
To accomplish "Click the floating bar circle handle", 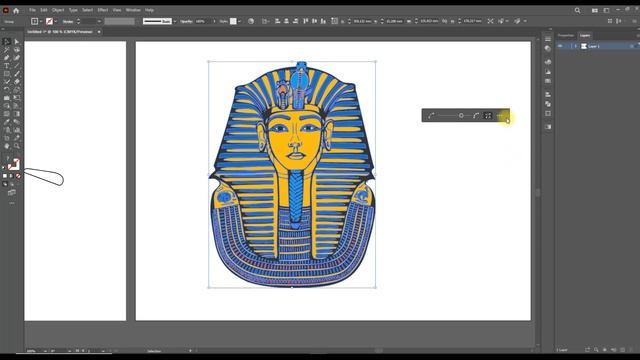I will 461,116.
